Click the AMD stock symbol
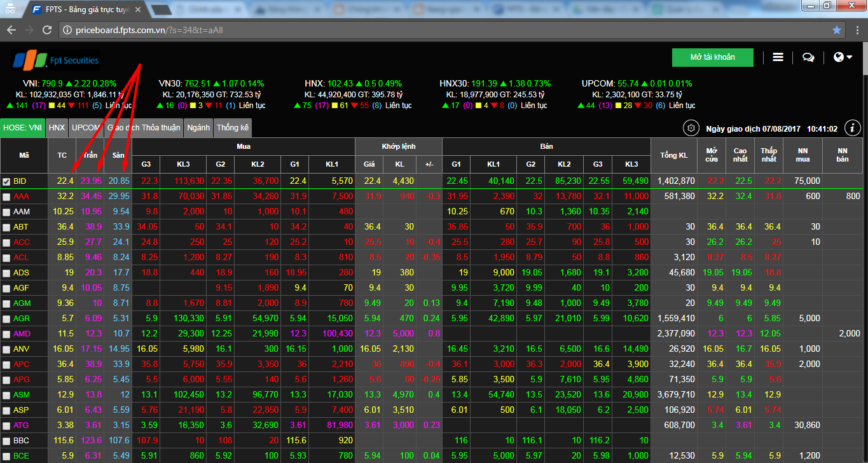The image size is (868, 463). 22,334
